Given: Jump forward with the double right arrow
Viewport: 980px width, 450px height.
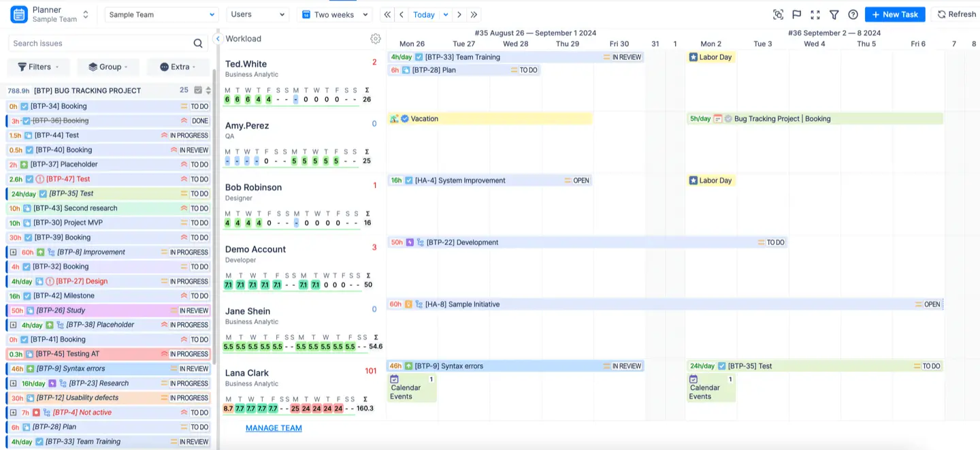Looking at the screenshot, I should [x=474, y=14].
